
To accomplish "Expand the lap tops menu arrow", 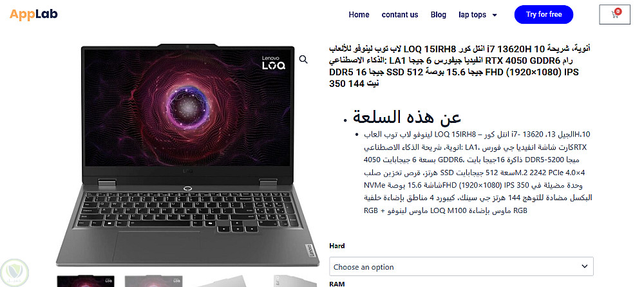I will [x=495, y=15].
